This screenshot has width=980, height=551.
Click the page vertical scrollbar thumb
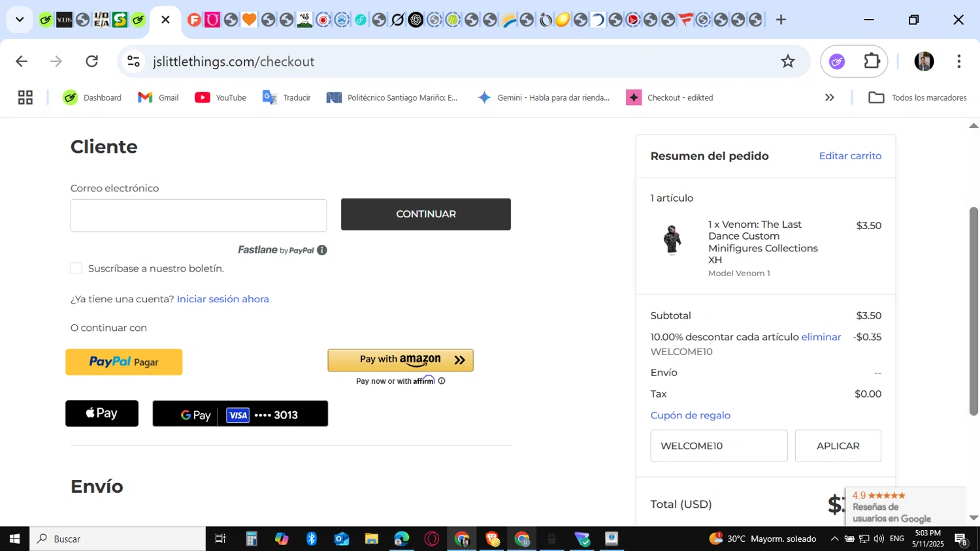pos(973,311)
